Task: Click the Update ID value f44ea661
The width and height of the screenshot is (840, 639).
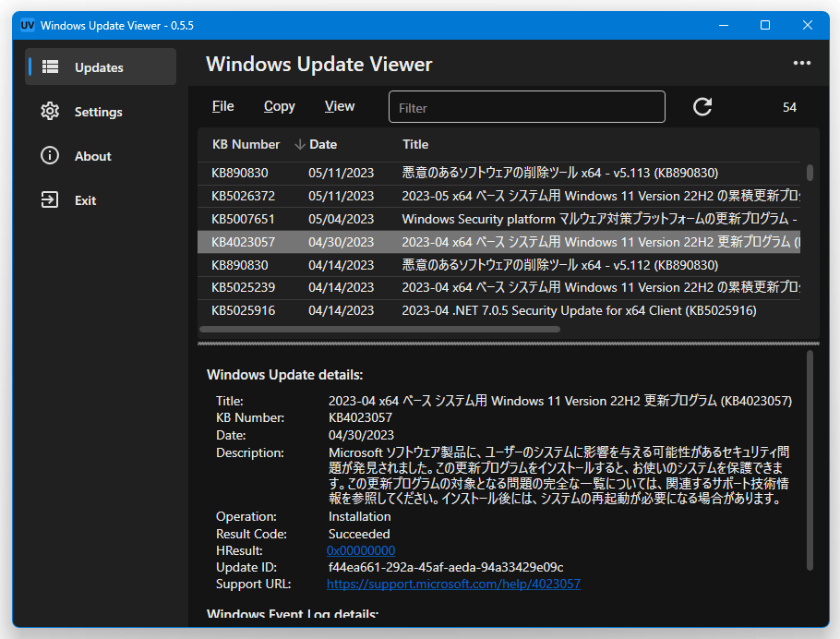Action: coord(446,567)
